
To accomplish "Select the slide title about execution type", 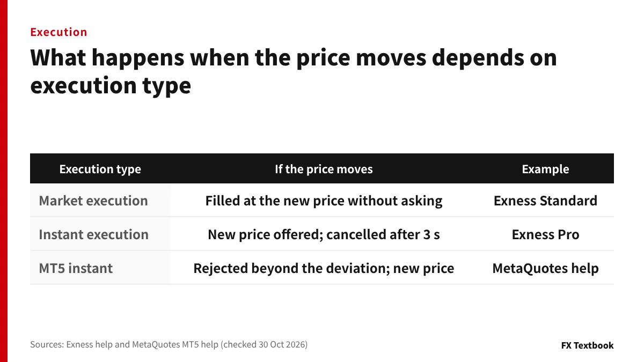I will coord(294,71).
